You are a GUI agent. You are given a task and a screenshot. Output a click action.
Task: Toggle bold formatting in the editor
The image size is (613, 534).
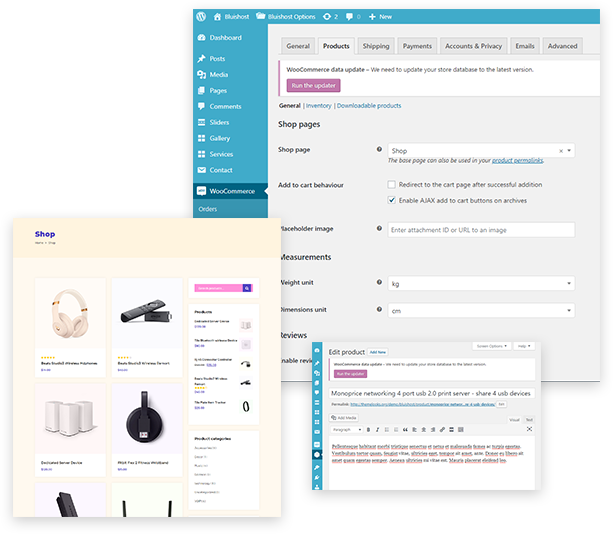coord(368,430)
